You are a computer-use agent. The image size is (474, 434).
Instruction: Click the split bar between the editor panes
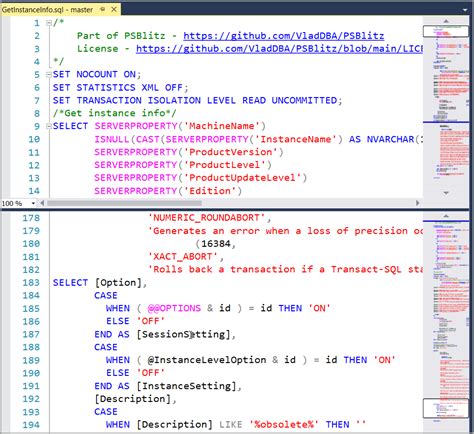click(x=235, y=210)
